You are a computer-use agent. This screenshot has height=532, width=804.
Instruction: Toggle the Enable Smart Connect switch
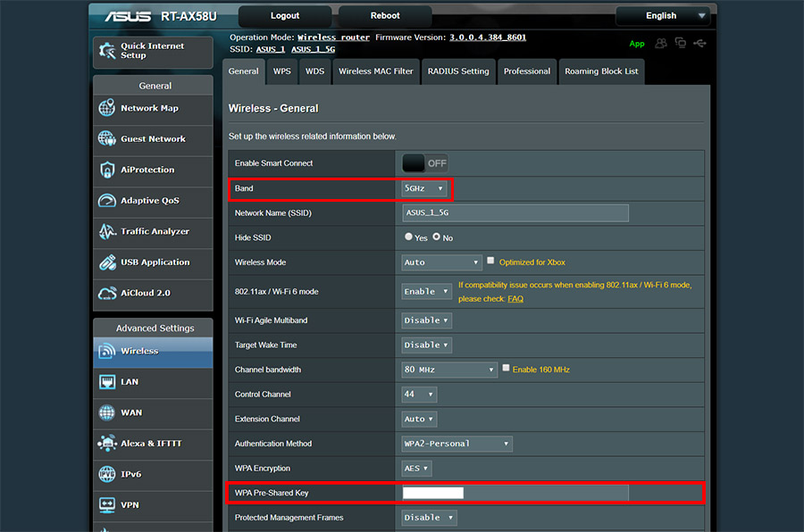[x=425, y=163]
